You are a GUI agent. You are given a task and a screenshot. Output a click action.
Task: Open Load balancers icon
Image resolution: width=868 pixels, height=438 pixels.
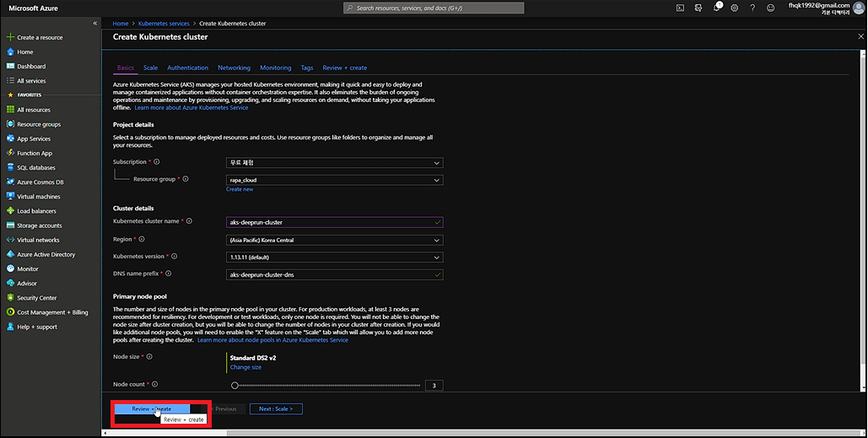coord(10,211)
